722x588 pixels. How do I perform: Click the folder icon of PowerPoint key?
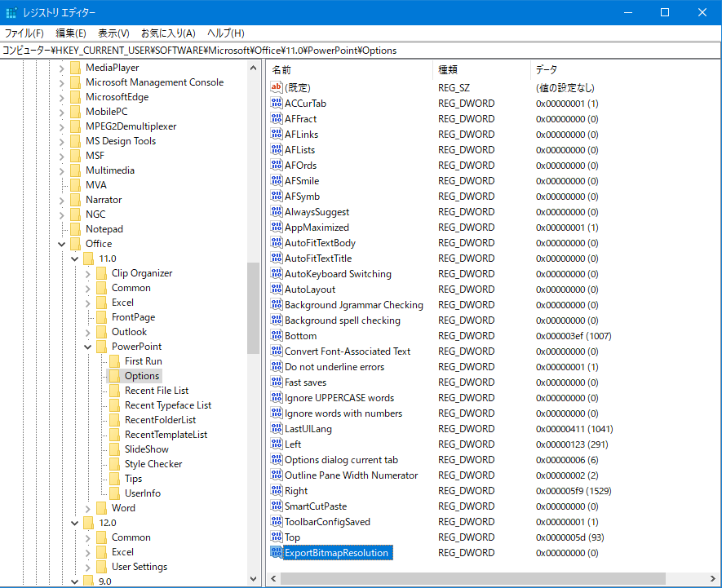point(102,347)
